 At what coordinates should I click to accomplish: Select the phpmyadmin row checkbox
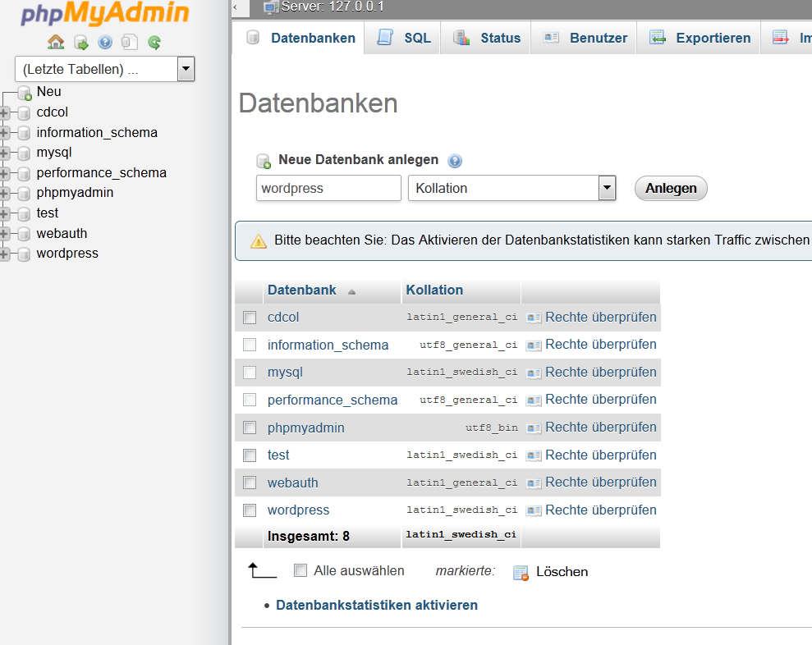click(x=250, y=428)
